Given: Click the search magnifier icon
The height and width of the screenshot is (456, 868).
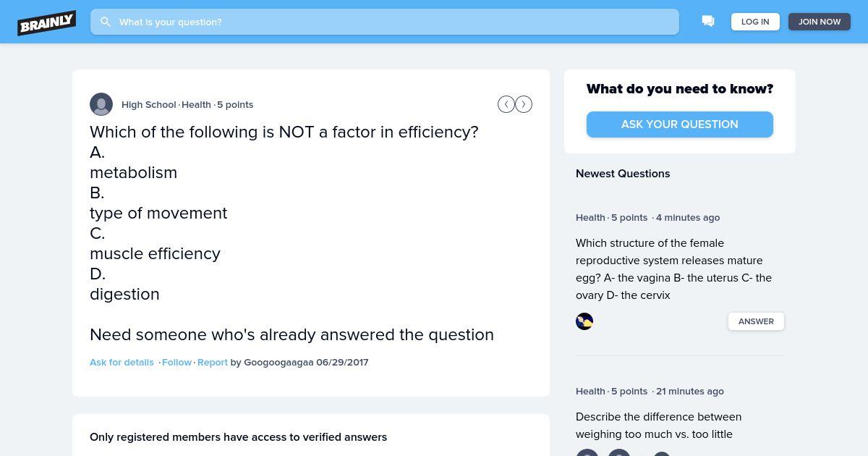Looking at the screenshot, I should (x=106, y=22).
